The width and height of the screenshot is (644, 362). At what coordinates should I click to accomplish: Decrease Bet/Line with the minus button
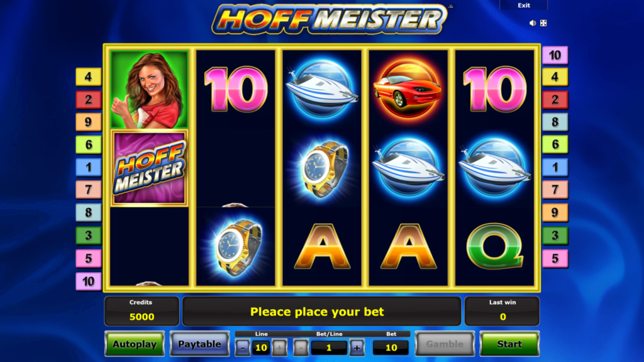point(301,348)
